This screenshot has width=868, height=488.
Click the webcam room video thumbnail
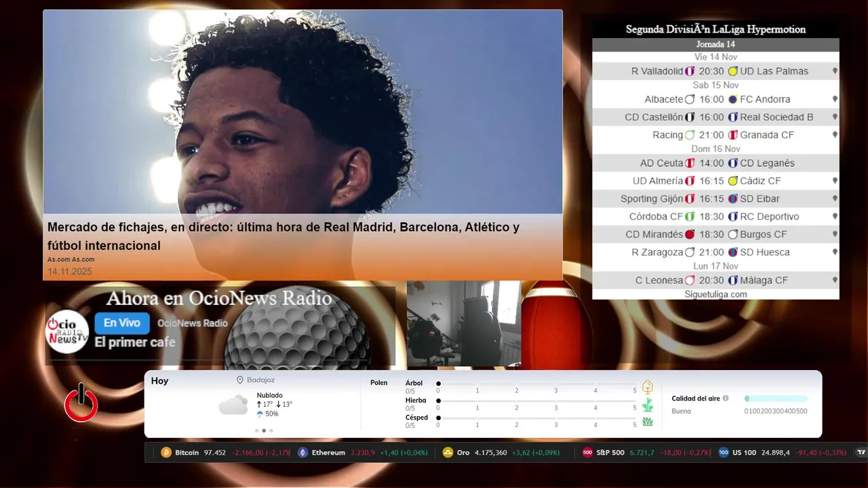point(464,324)
